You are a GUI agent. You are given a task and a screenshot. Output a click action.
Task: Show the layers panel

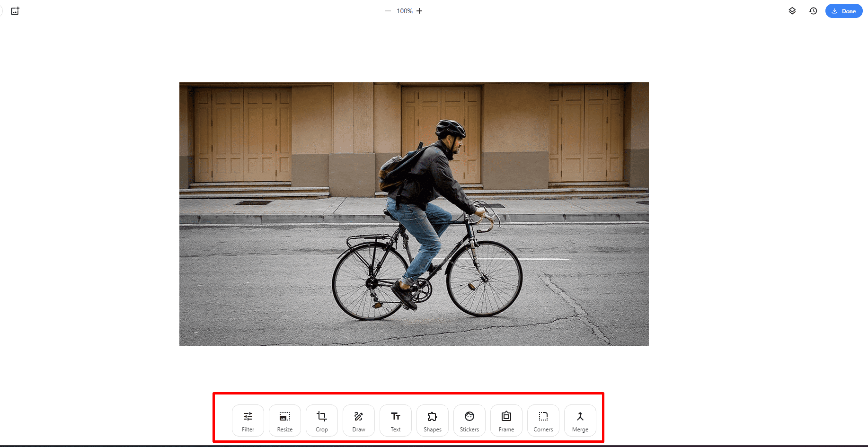coord(792,11)
